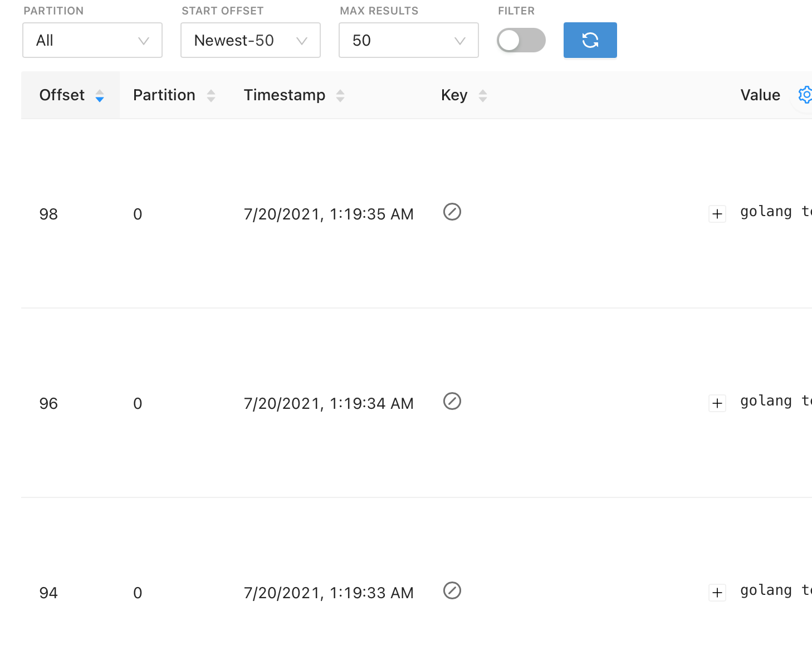
Task: Click the blue refresh messages icon
Action: tap(590, 40)
